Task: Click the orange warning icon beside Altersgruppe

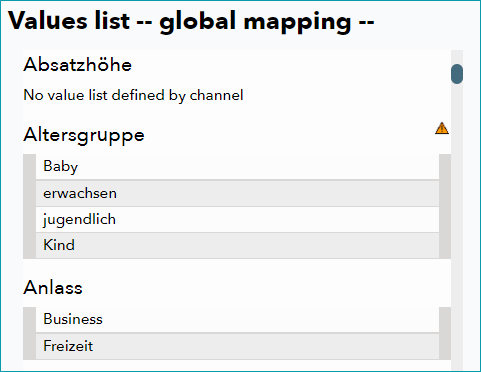Action: pos(442,128)
